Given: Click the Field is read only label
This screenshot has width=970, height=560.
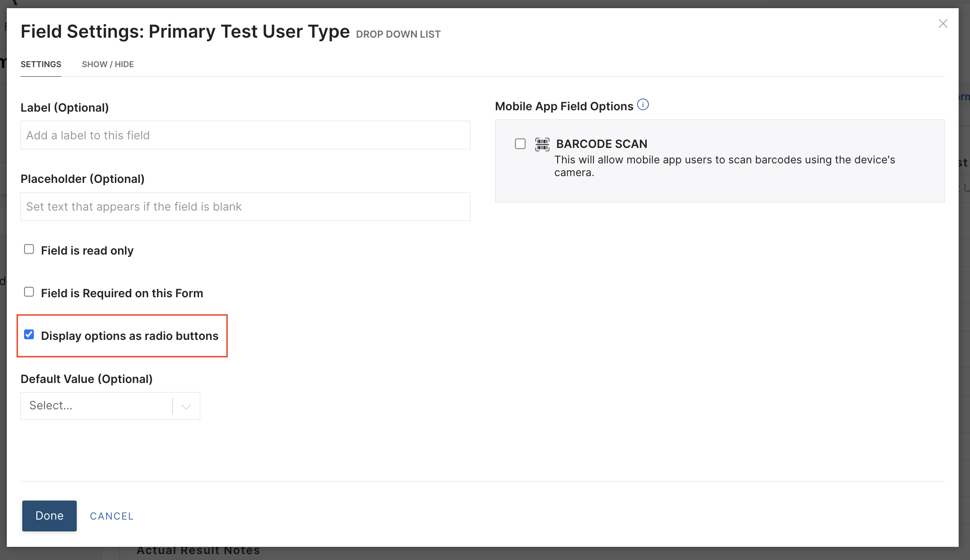Looking at the screenshot, I should pos(87,251).
